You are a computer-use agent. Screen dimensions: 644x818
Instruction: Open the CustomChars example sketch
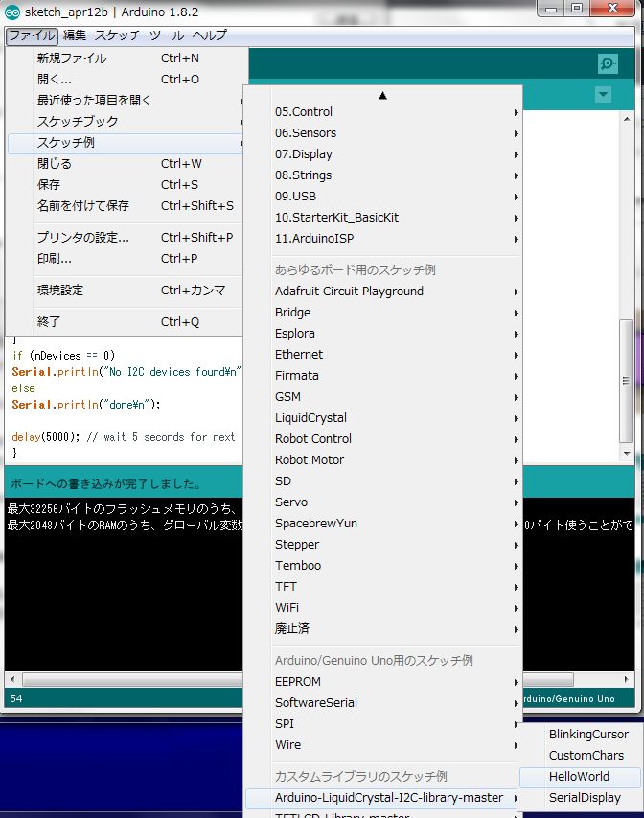click(x=581, y=756)
